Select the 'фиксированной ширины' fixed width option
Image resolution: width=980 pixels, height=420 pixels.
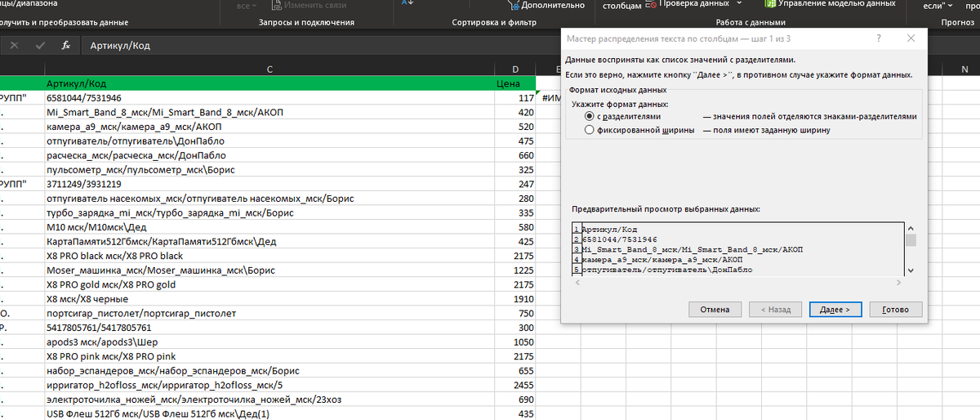tap(640, 130)
